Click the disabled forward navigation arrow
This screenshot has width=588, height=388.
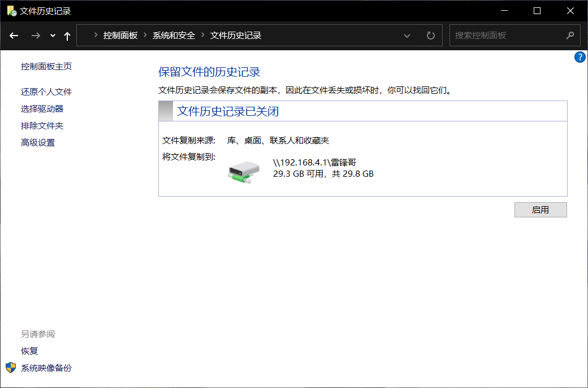(x=35, y=35)
